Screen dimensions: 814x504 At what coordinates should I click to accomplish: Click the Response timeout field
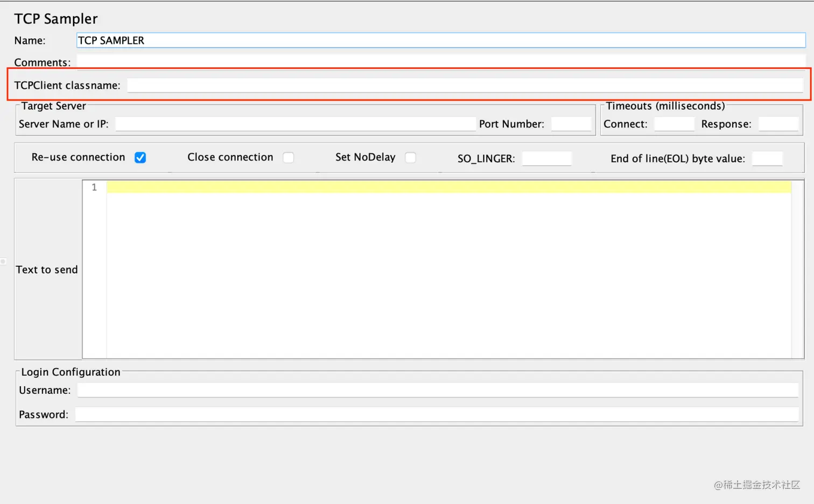[777, 124]
